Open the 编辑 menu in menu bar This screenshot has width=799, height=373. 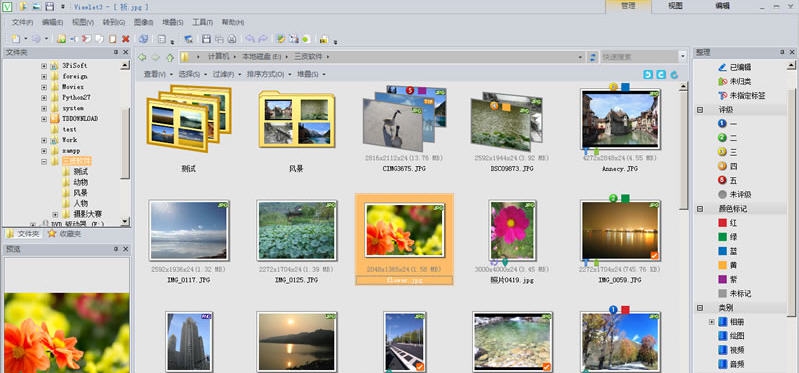pyautogui.click(x=52, y=22)
